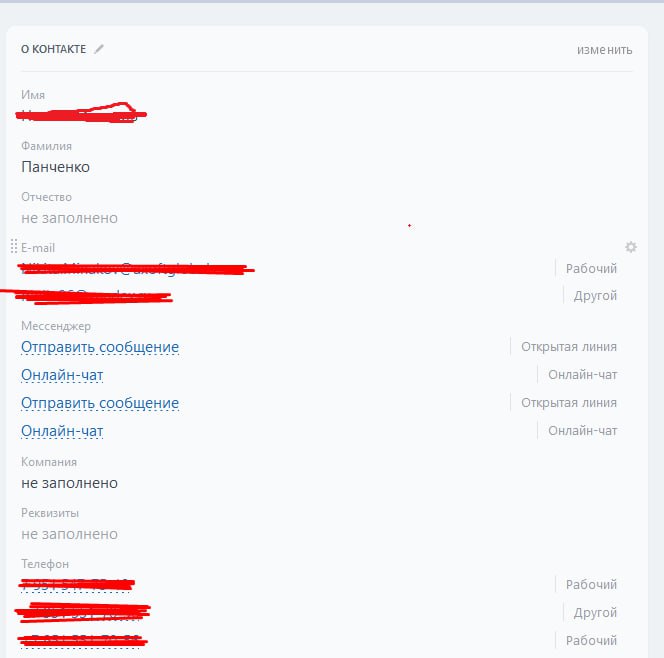Click the изменить link in section header
This screenshot has height=658, width=664.
[604, 50]
